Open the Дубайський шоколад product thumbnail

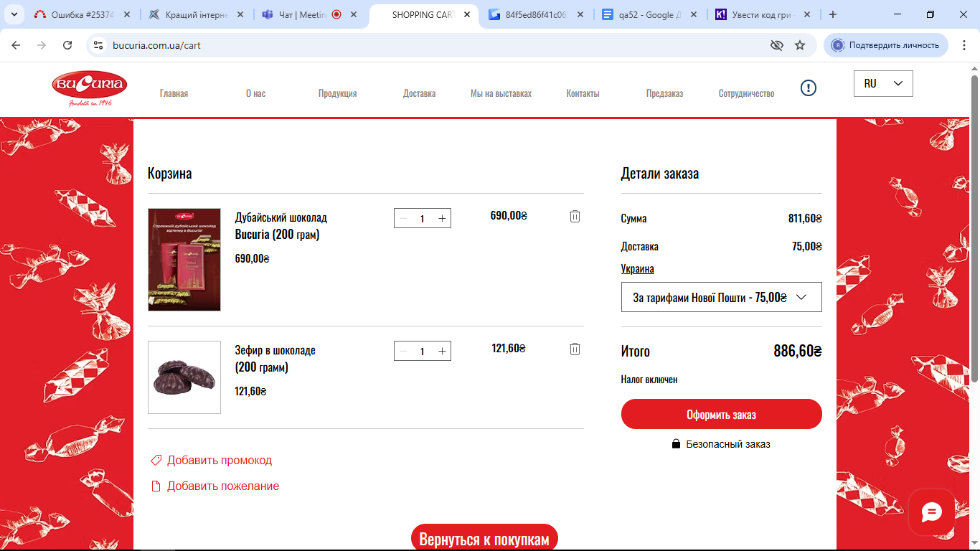(x=184, y=260)
